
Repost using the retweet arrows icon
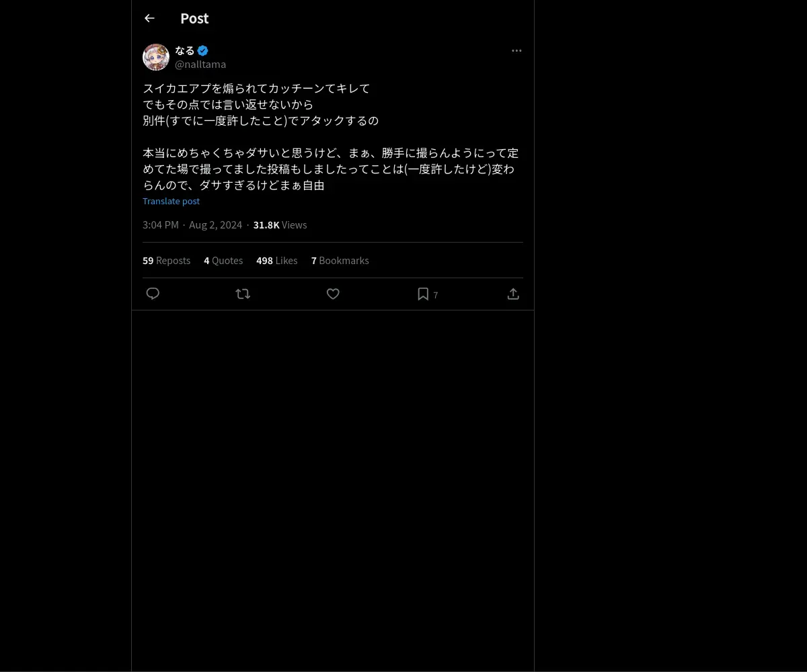pyautogui.click(x=243, y=294)
